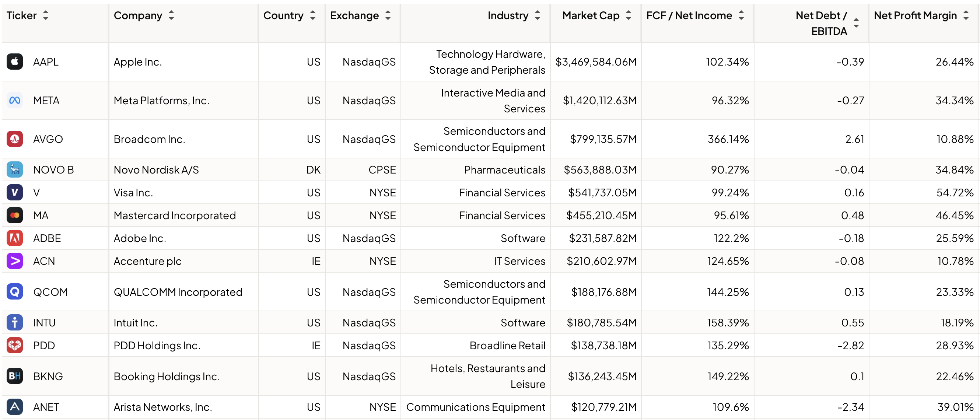Select company name Novo Nordisk A/S
Image resolution: width=980 pixels, height=420 pixels.
156,170
